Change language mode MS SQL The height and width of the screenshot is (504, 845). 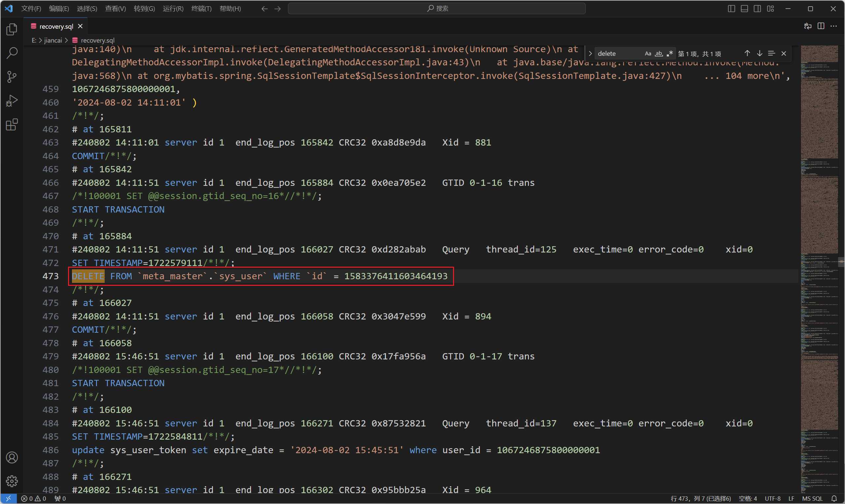coord(812,499)
